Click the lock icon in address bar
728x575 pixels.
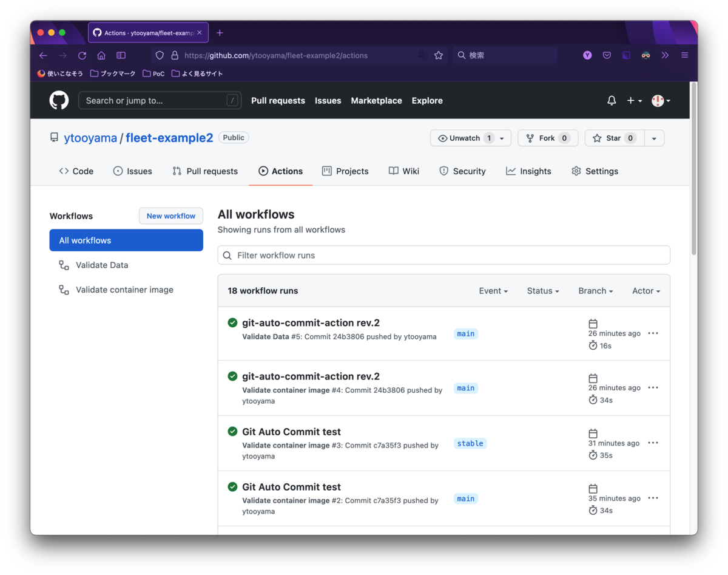175,55
